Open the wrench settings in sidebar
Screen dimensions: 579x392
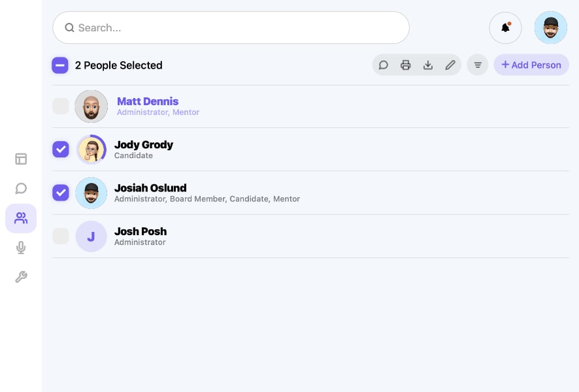point(21,277)
